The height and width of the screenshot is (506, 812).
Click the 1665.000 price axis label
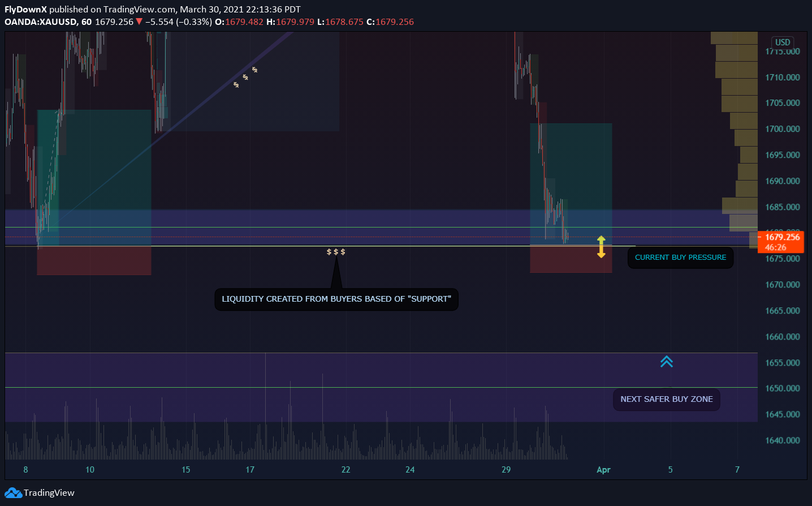point(783,311)
